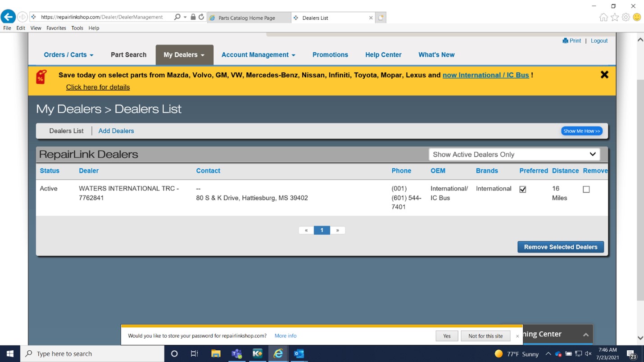Viewport: 644px width, 362px height.
Task: Go to next page of dealers list
Action: click(337, 230)
